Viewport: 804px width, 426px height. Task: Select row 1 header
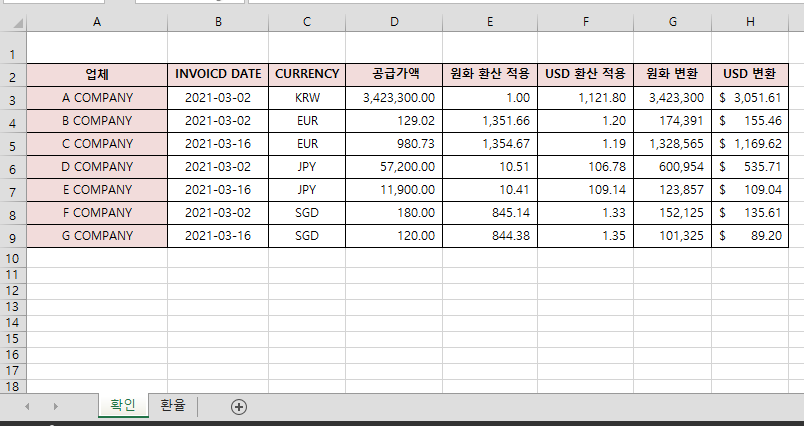(x=13, y=48)
